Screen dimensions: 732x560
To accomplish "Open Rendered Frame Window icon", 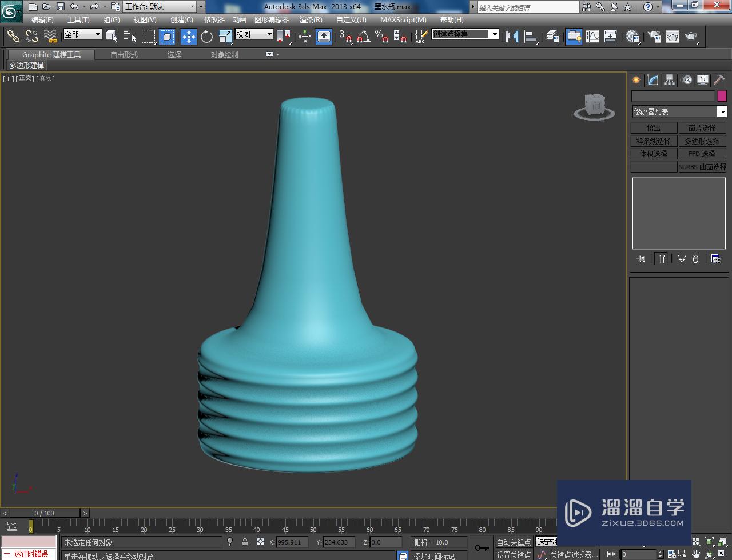I will point(673,37).
